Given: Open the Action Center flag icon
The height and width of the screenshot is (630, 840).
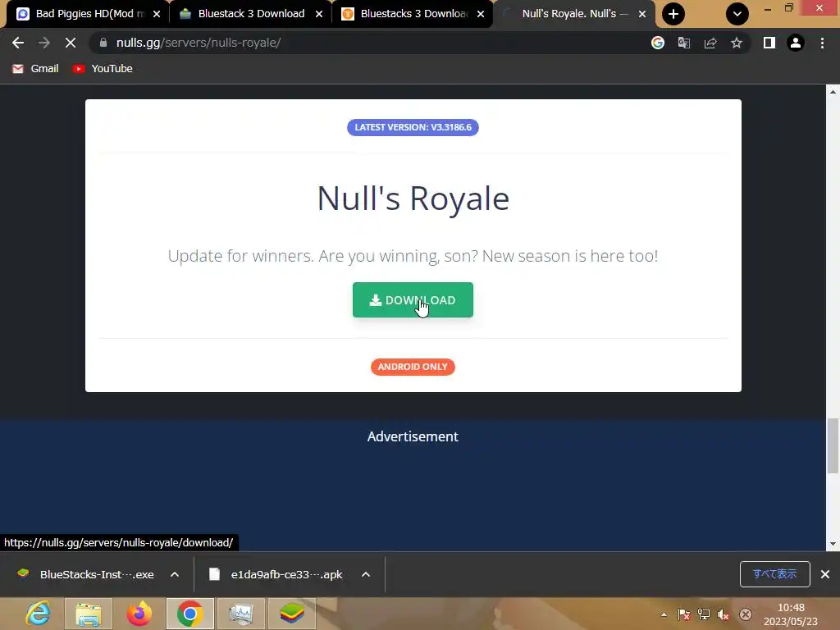Looking at the screenshot, I should click(683, 614).
